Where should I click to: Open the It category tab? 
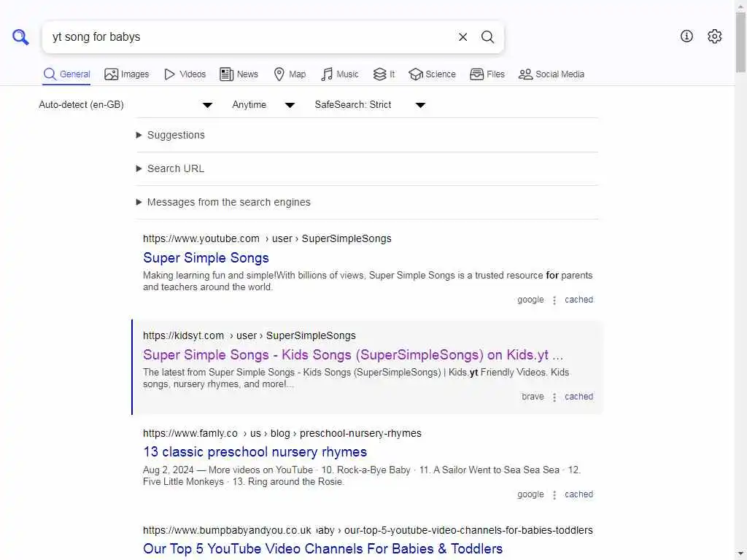[384, 74]
